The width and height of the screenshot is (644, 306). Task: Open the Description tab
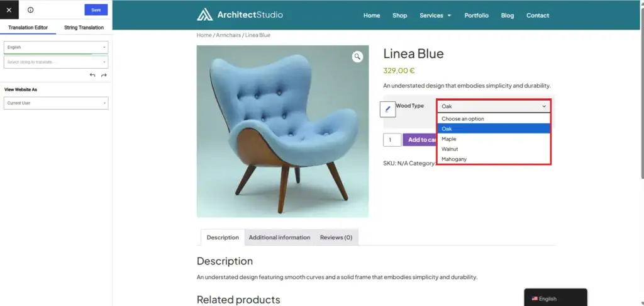pos(223,237)
